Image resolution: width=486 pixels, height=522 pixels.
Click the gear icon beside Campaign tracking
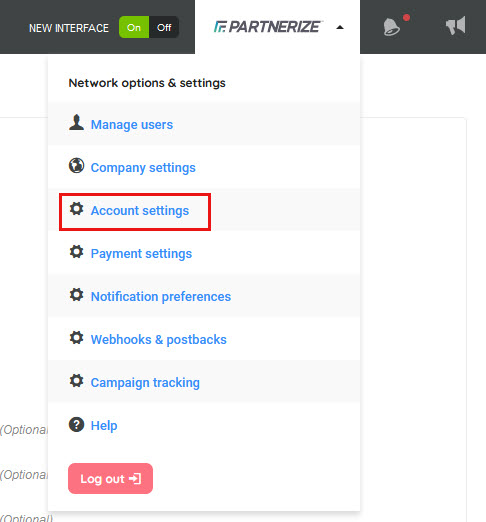point(76,381)
